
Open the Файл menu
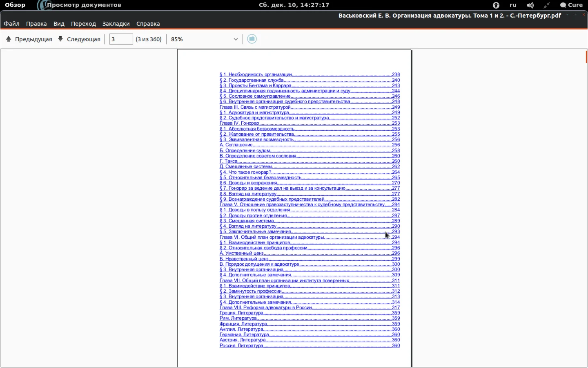12,24
